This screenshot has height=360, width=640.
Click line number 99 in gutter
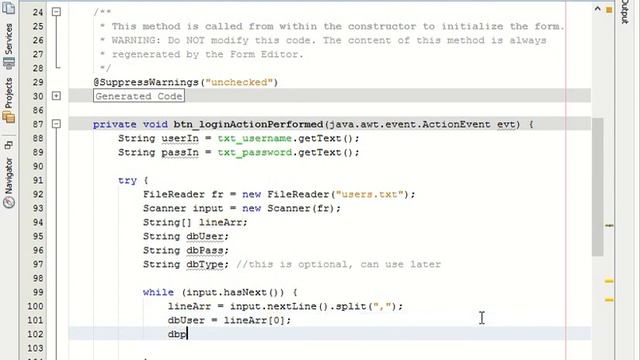[x=38, y=292]
